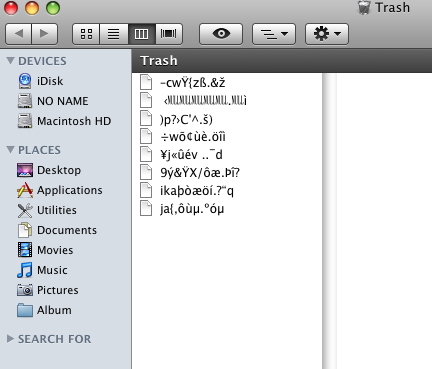Expand the SEARCH FOR section

tap(11, 339)
